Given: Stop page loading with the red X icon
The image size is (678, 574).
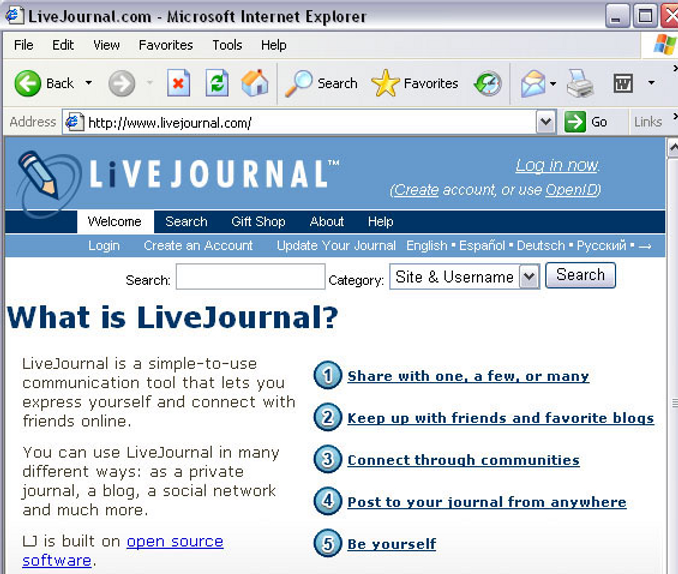Looking at the screenshot, I should 179,83.
